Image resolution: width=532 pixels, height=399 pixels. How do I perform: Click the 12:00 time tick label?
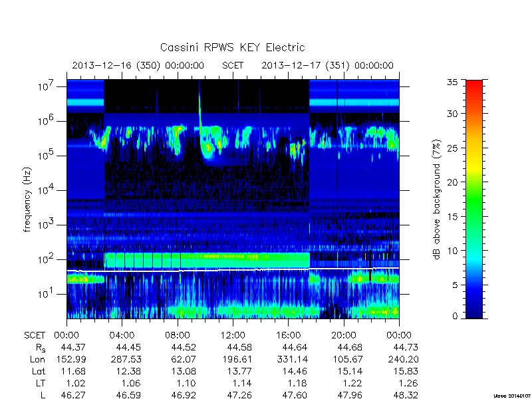point(233,335)
